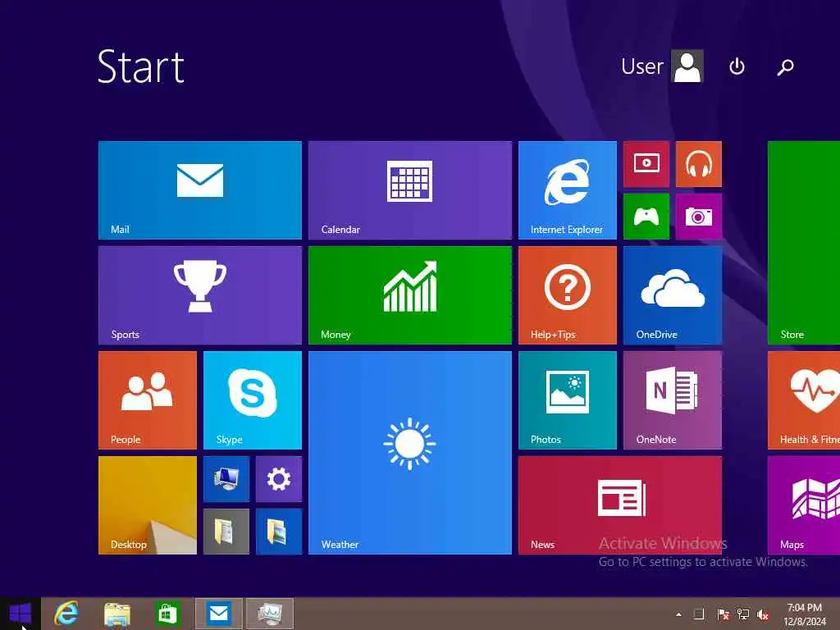Viewport: 840px width, 630px height.
Task: Open the People tile
Action: tap(148, 400)
